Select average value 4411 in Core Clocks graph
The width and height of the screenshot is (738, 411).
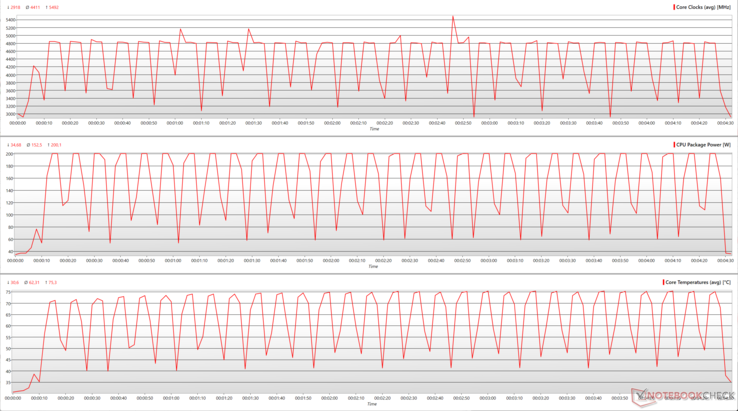[x=33, y=8]
